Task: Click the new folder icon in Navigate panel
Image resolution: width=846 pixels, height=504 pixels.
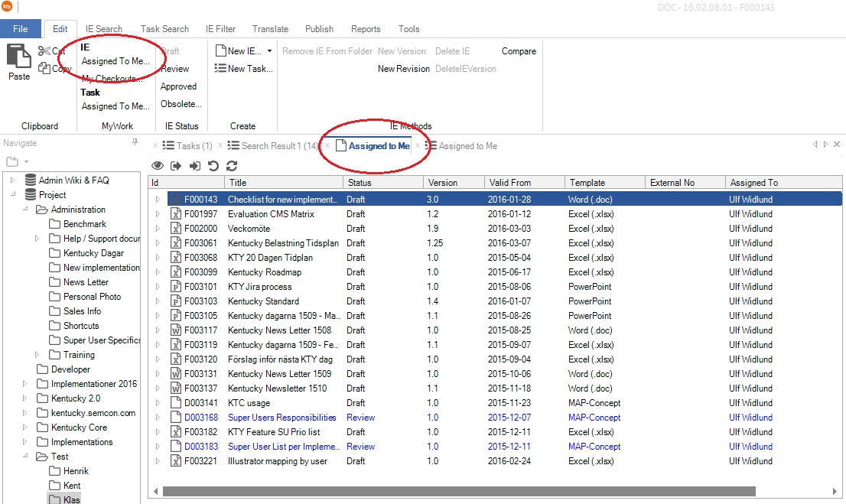Action: (11, 161)
